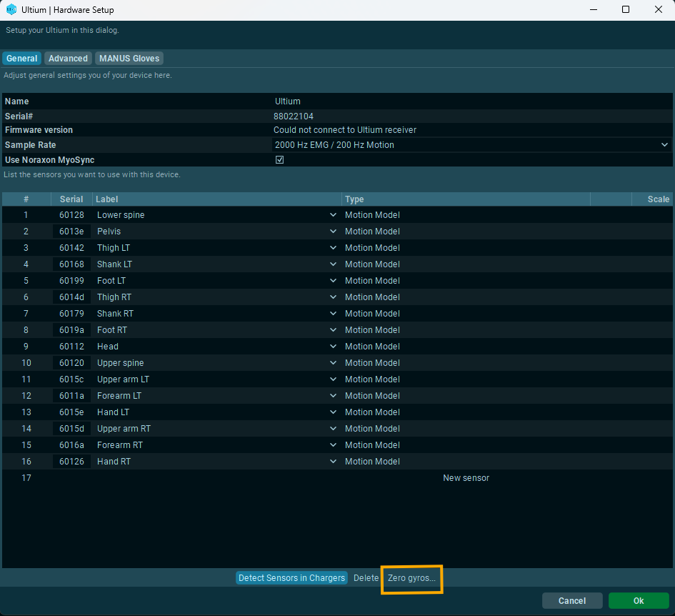
Task: Expand the Shank RT label dropdown
Action: [333, 314]
